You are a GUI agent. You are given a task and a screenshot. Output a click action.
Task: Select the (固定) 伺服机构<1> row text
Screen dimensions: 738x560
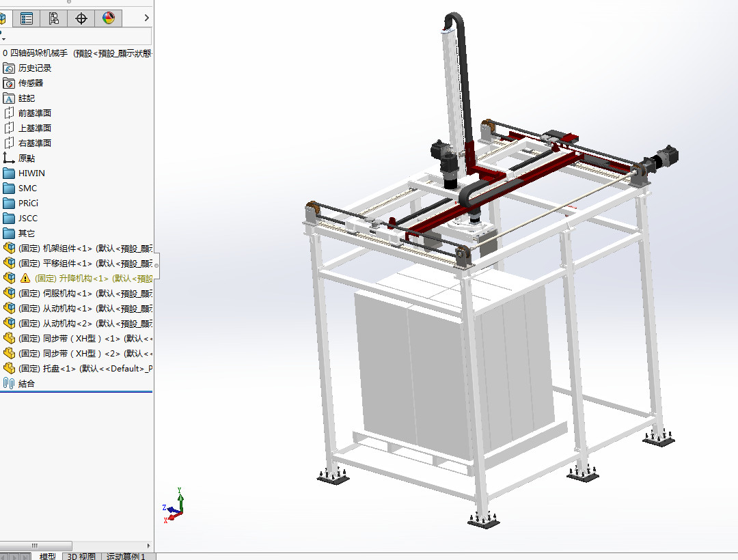pyautogui.click(x=85, y=294)
